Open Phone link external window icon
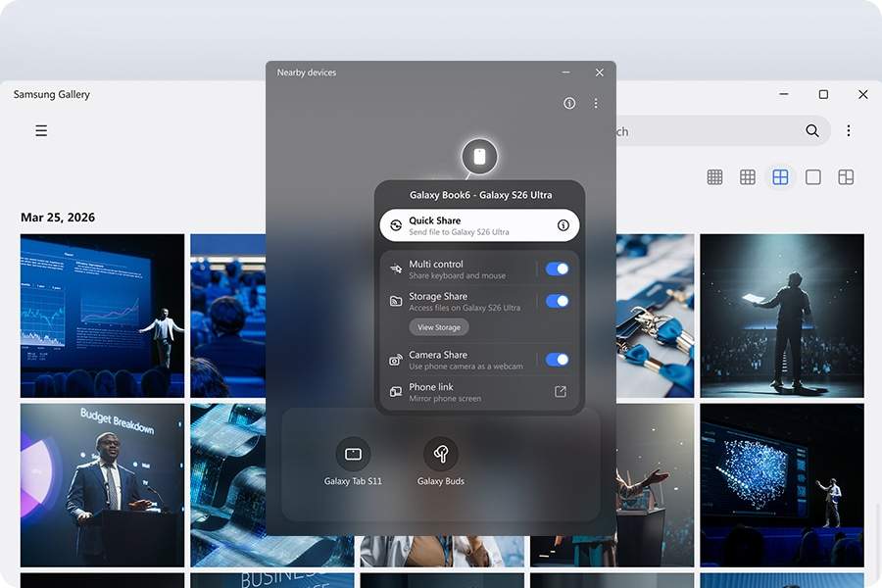Screen dimensions: 882x588 click(561, 392)
